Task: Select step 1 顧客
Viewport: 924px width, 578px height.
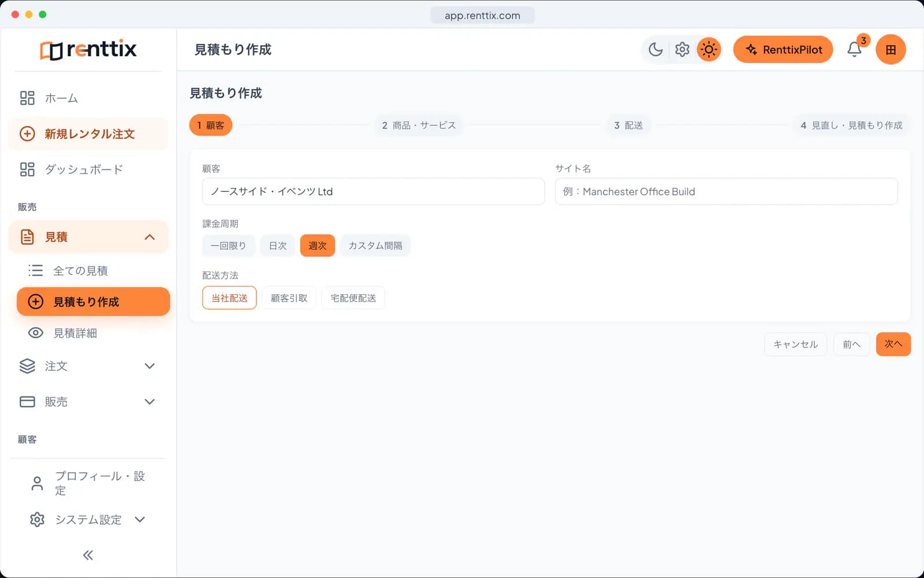Action: click(x=211, y=125)
